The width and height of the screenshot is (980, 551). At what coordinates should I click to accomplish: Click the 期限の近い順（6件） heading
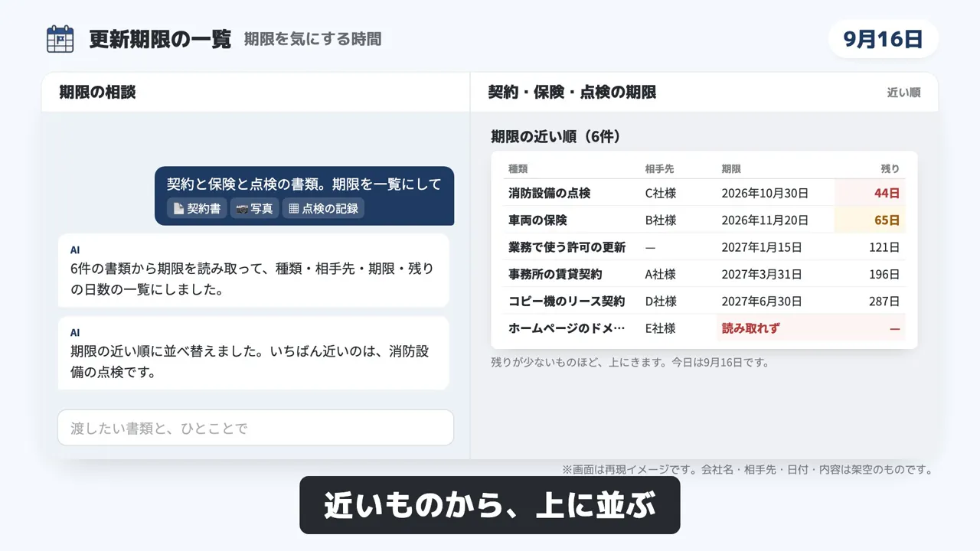click(x=556, y=136)
